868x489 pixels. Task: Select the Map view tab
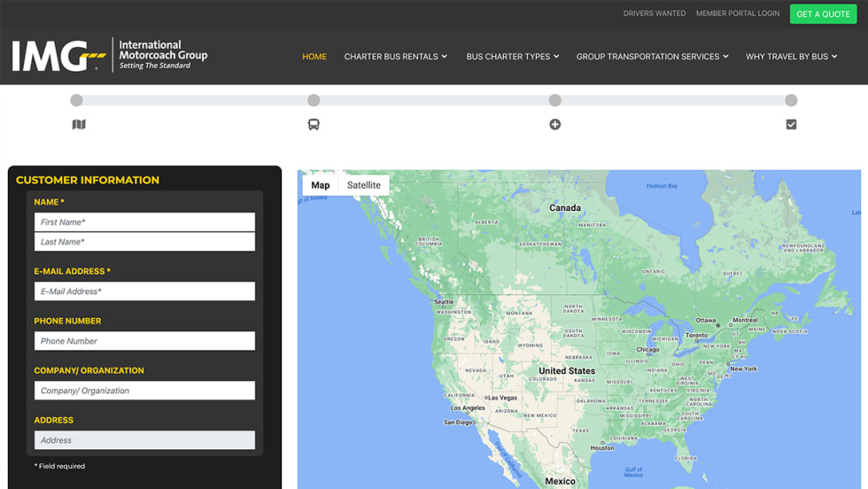click(x=320, y=185)
